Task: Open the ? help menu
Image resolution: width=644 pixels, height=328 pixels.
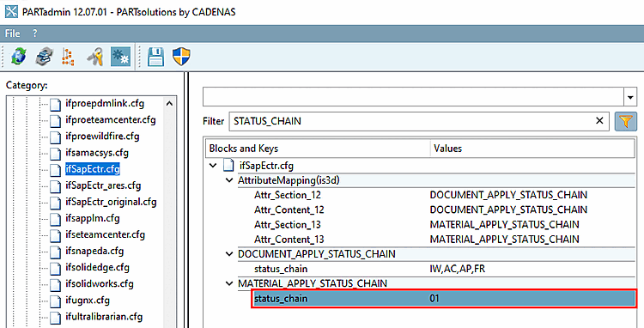Action: coord(35,33)
